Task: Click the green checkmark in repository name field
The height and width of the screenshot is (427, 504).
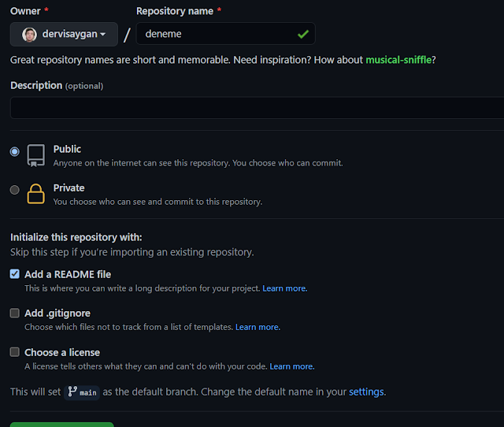Action: pos(302,34)
